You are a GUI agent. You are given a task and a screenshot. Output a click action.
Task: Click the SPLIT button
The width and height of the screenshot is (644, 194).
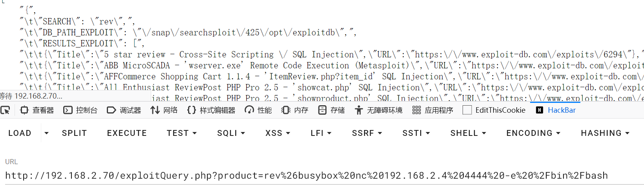pyautogui.click(x=74, y=133)
